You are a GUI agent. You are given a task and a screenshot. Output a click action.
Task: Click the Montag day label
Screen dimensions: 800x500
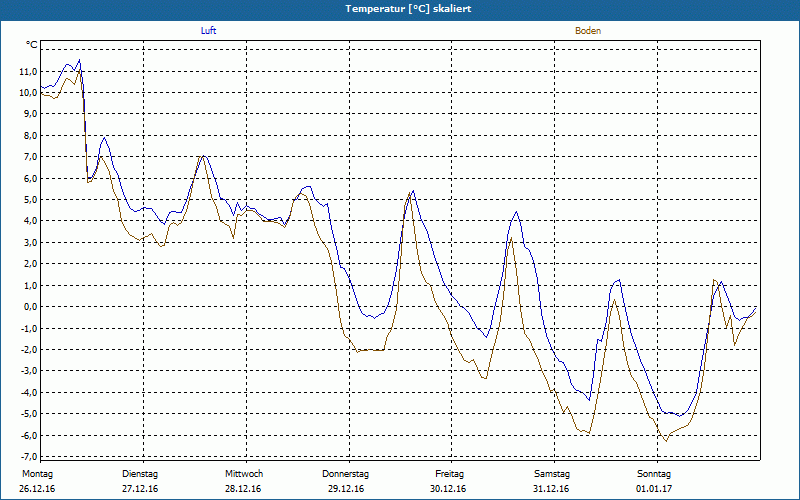pyautogui.click(x=37, y=474)
